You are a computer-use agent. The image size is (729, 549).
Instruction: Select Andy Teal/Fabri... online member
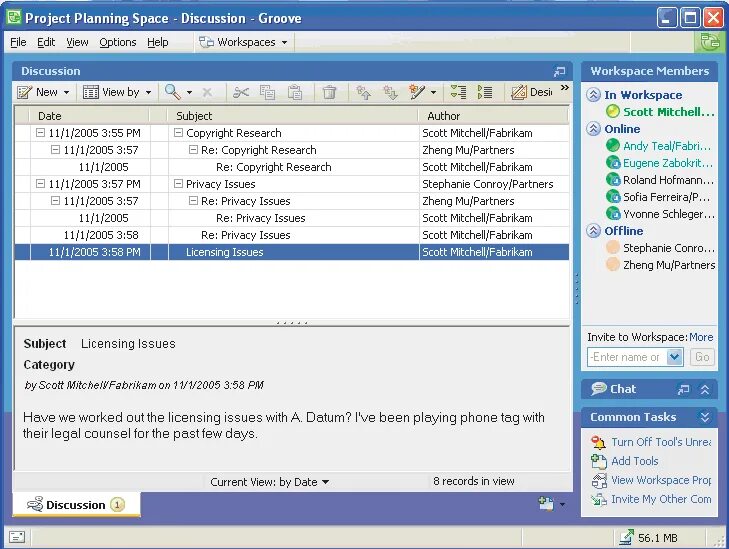click(x=659, y=146)
